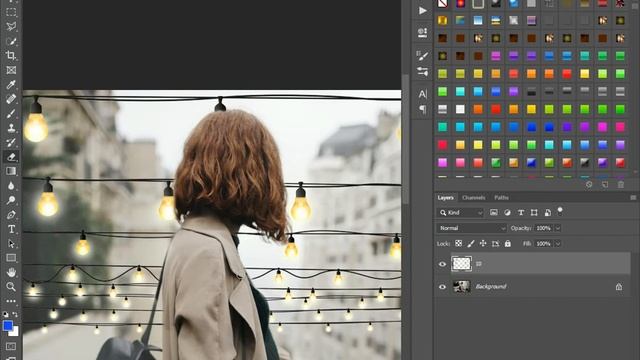
Task: Select the Background layer thumbnail
Action: click(461, 287)
